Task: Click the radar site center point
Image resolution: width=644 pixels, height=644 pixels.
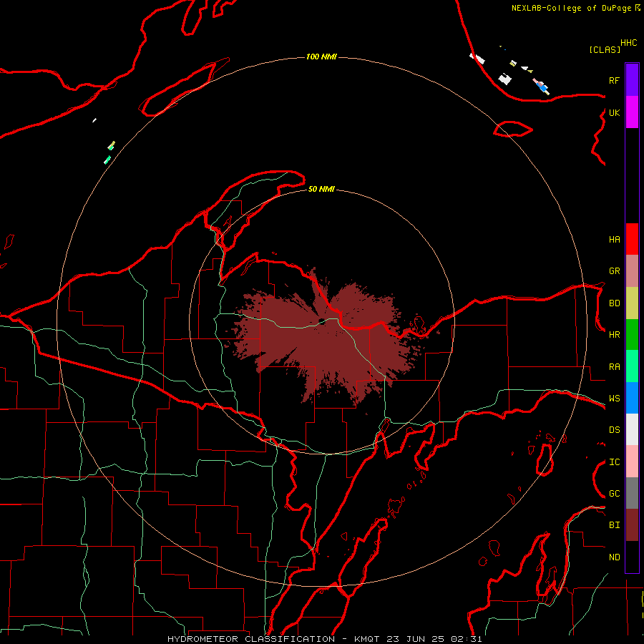Action: click(x=321, y=321)
